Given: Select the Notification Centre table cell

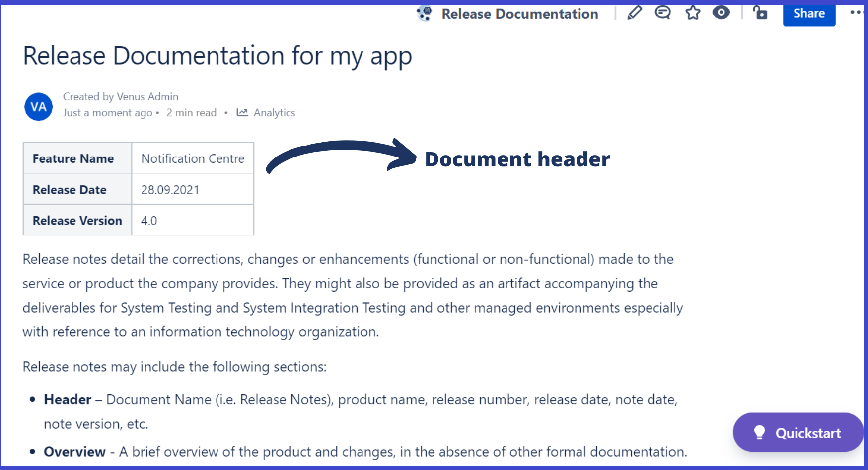Looking at the screenshot, I should tap(193, 158).
